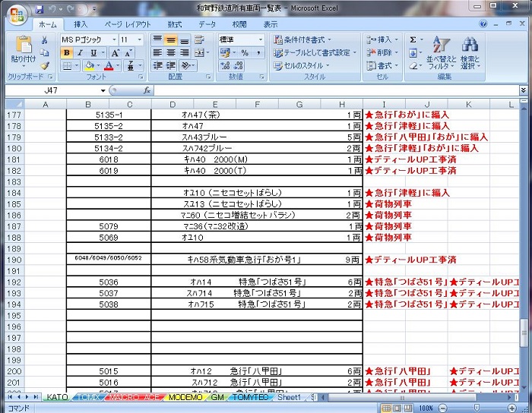The height and width of the screenshot is (413, 532).
Task: Switch to 表示 ribbon tab
Action: pos(271,24)
